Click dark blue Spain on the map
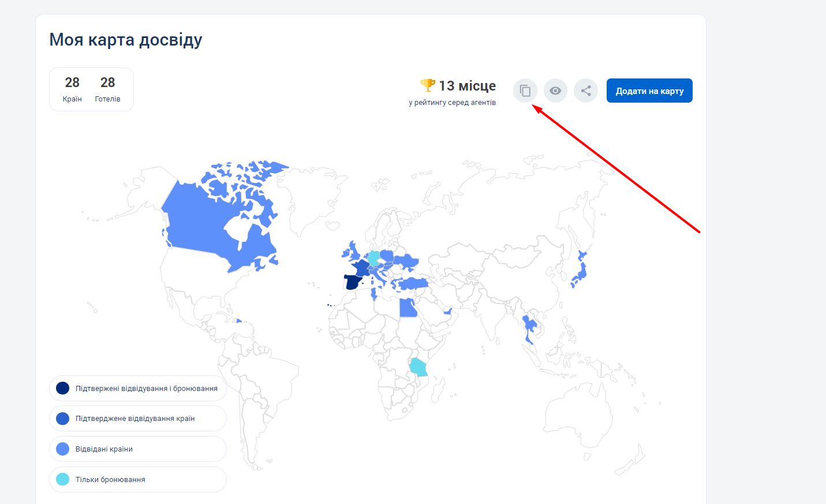The image size is (826, 504). click(352, 283)
